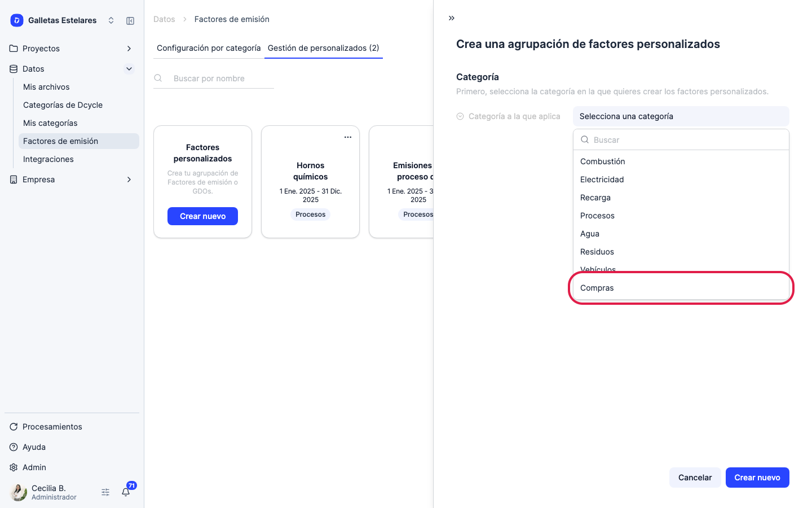The image size is (812, 508).
Task: Collapse the Datos section
Action: coord(129,69)
